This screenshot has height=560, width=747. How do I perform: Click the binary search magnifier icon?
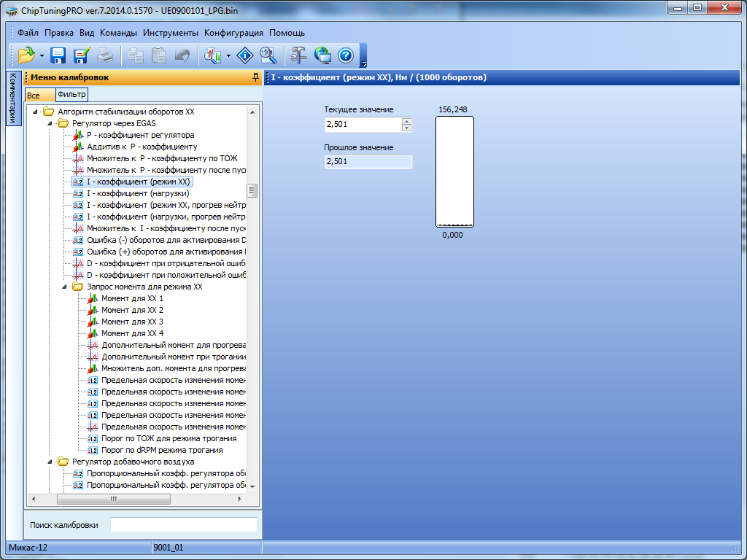click(x=268, y=55)
